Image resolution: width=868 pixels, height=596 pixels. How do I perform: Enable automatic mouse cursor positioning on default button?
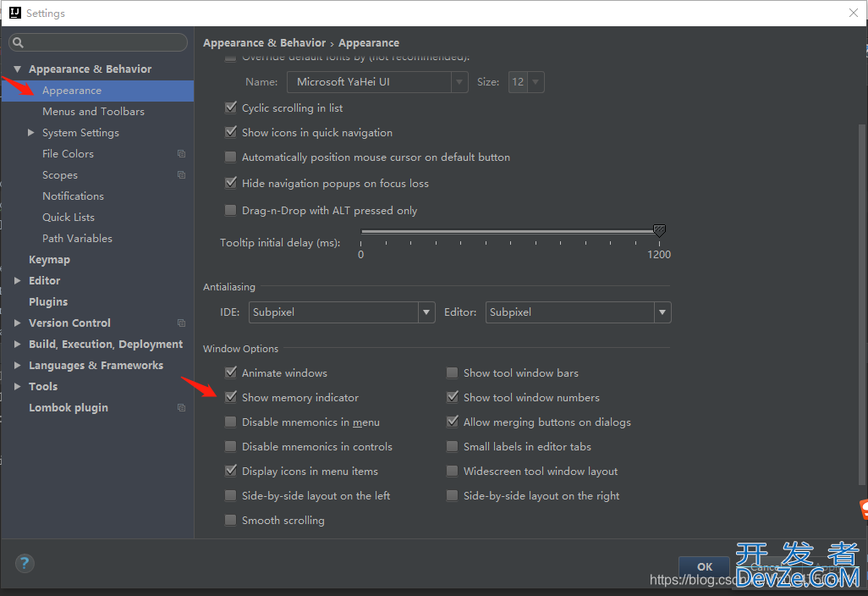point(230,157)
